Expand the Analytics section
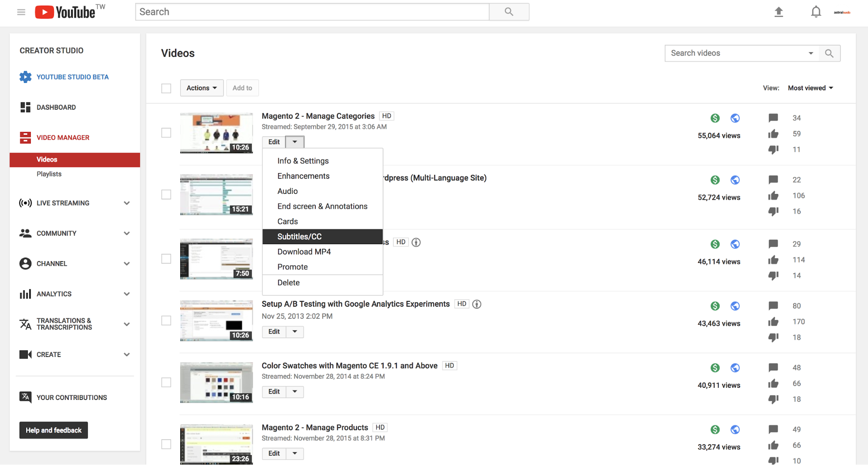This screenshot has width=868, height=465. (x=126, y=294)
